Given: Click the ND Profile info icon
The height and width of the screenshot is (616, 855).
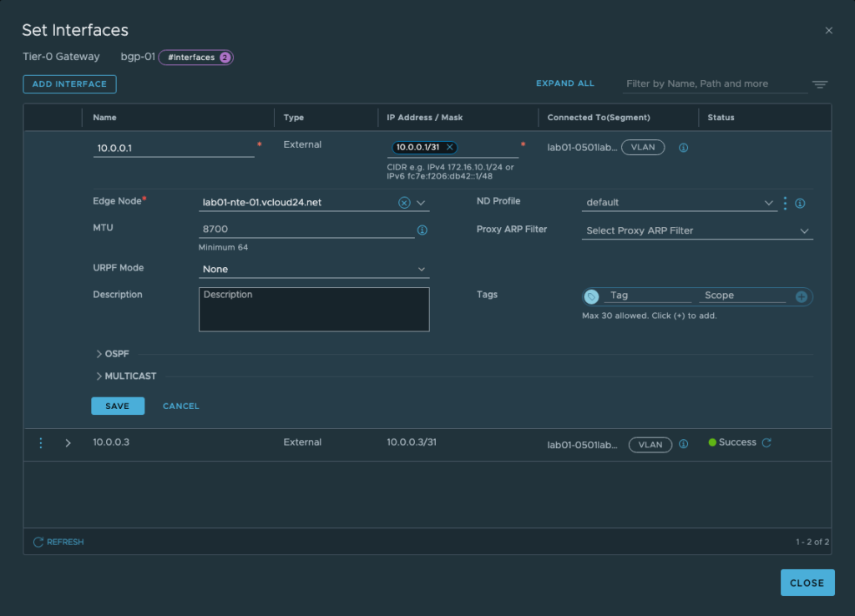Looking at the screenshot, I should [800, 203].
